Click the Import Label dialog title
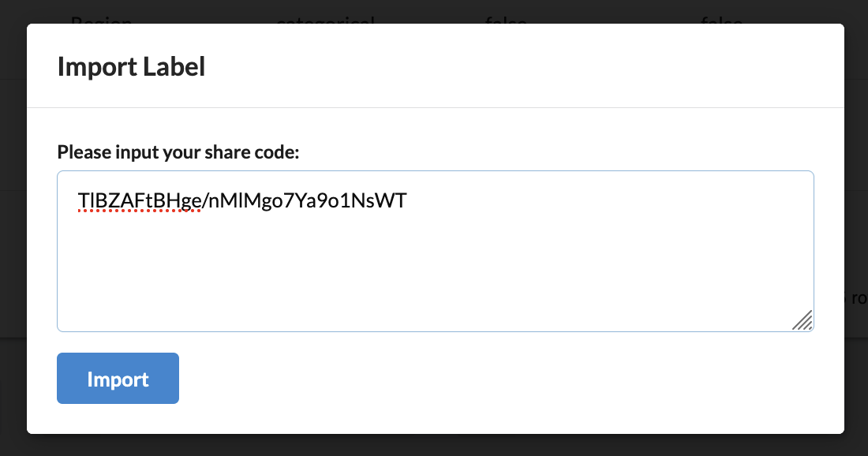Viewport: 868px width, 456px height. pyautogui.click(x=131, y=66)
